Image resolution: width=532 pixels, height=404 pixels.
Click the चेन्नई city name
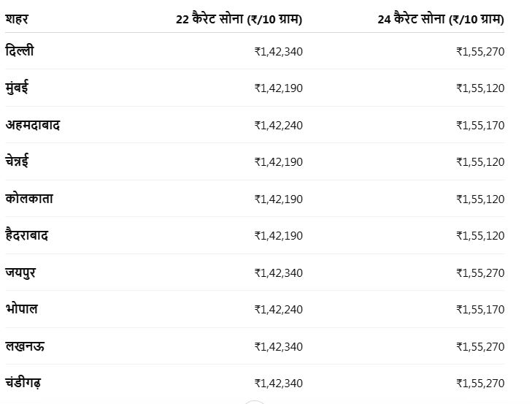[x=17, y=161]
